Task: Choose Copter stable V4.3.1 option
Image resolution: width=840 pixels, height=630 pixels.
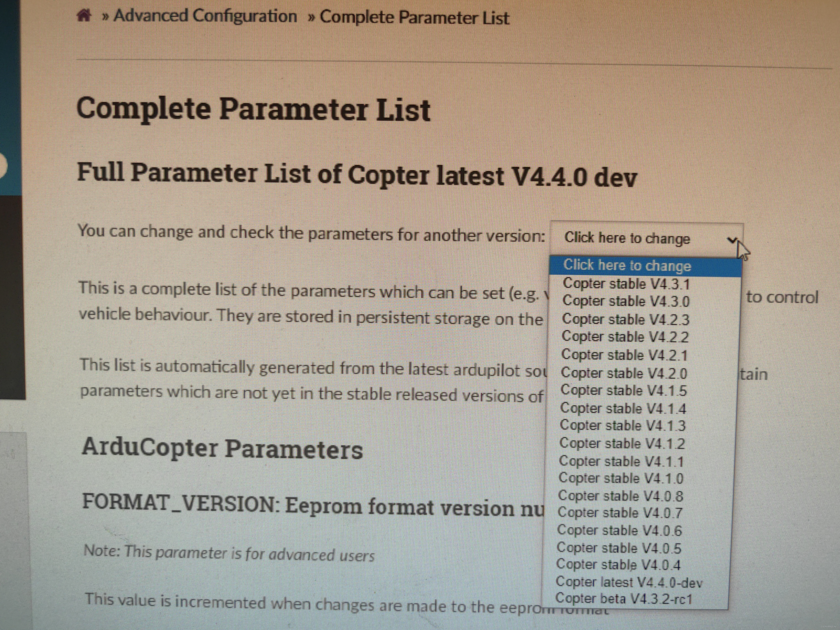Action: 626,284
